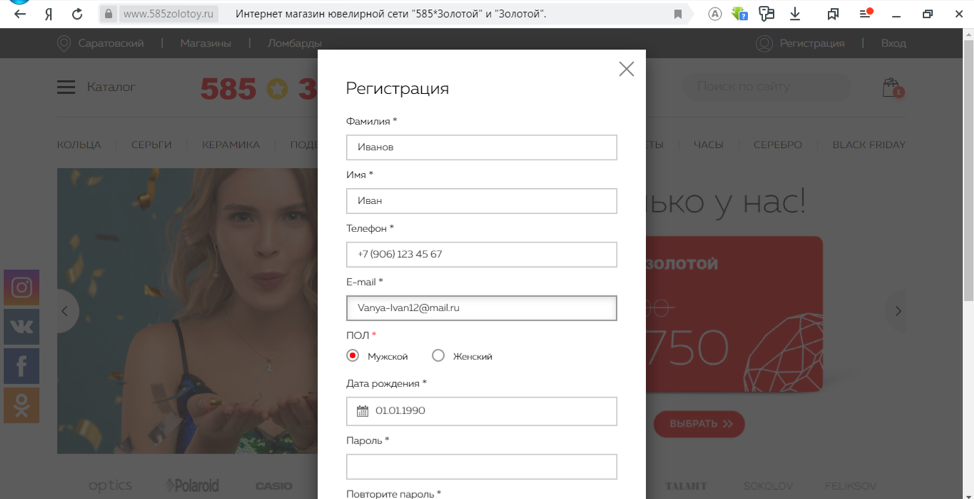Screen dimensions: 974x499
Task: Show the previous banner slide
Action: tap(65, 311)
